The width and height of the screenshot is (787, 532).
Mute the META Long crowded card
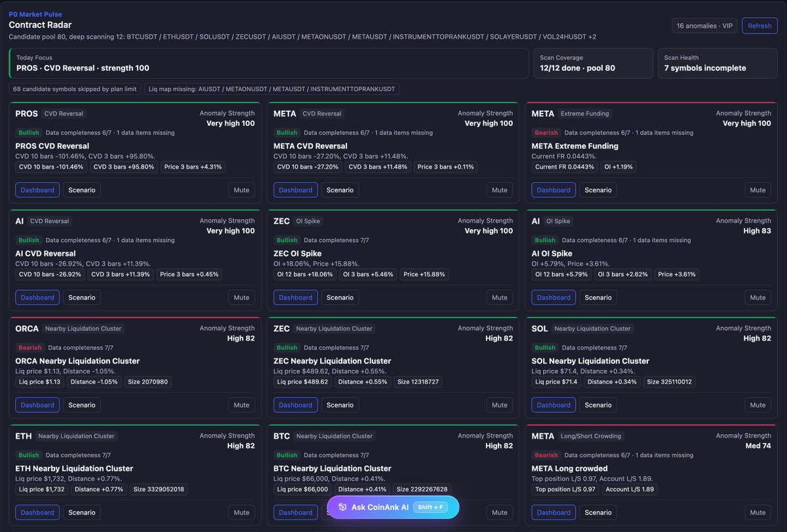757,512
